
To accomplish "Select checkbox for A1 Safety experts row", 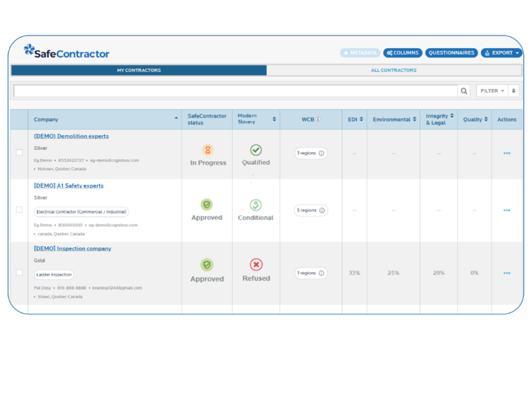I will (x=19, y=210).
